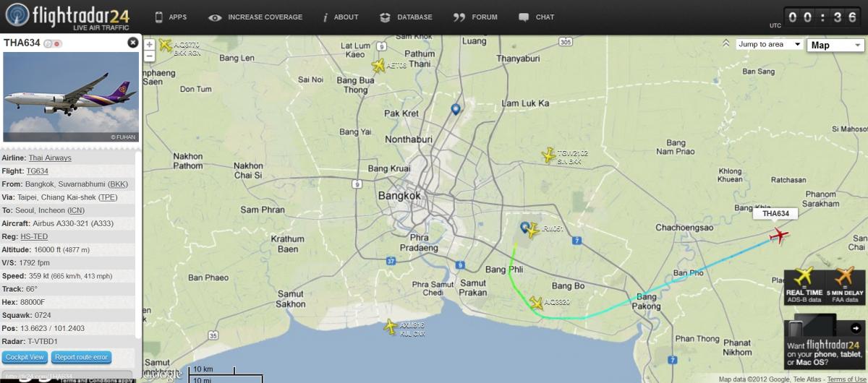Open Flightradar24 mobile app promo
The image size is (868, 383).
pyautogui.click(x=825, y=341)
